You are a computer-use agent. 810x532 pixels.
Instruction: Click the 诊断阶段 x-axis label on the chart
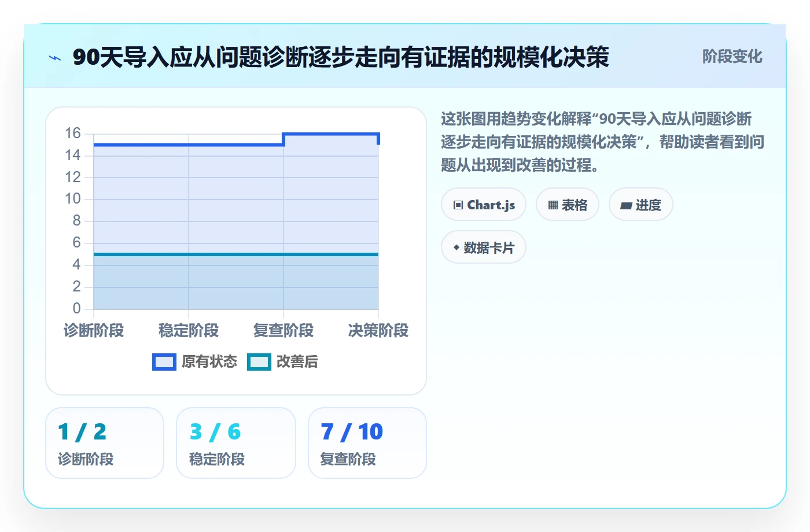point(94,331)
